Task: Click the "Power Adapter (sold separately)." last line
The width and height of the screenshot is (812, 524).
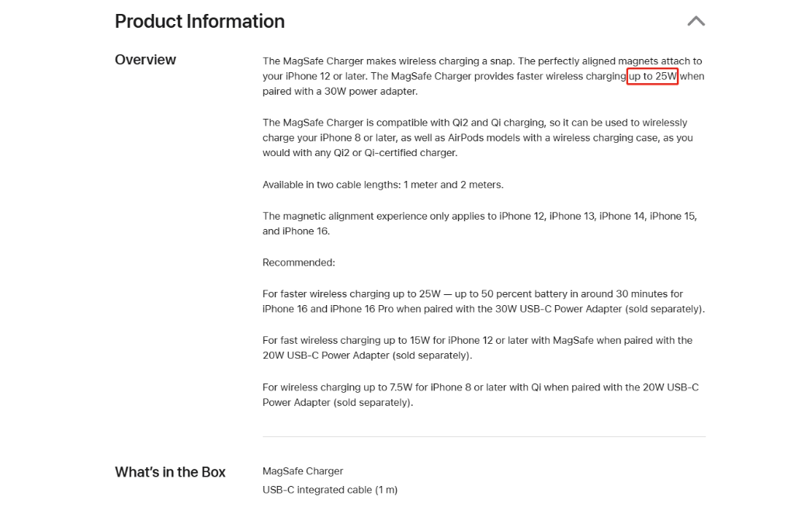Action: (x=338, y=402)
